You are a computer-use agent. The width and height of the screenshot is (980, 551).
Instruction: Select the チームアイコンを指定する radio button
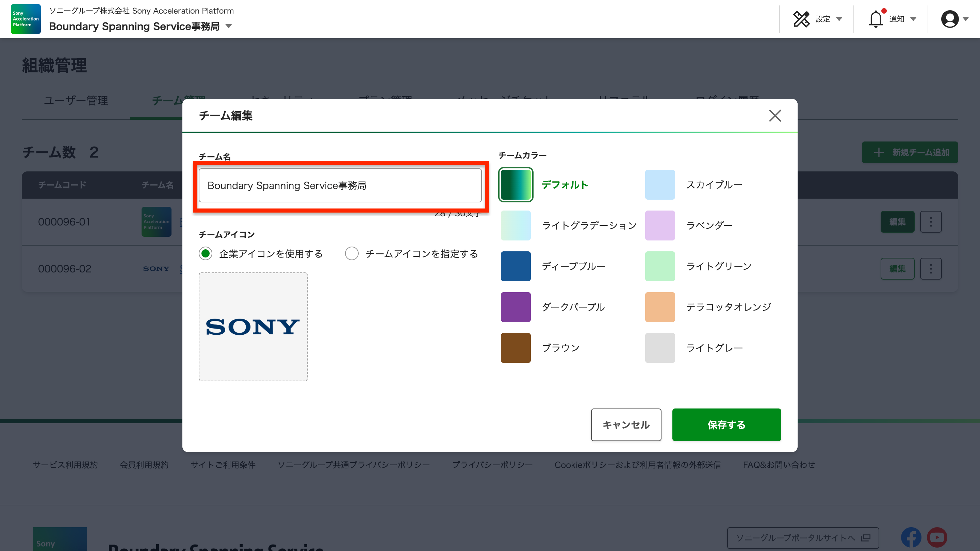(352, 254)
